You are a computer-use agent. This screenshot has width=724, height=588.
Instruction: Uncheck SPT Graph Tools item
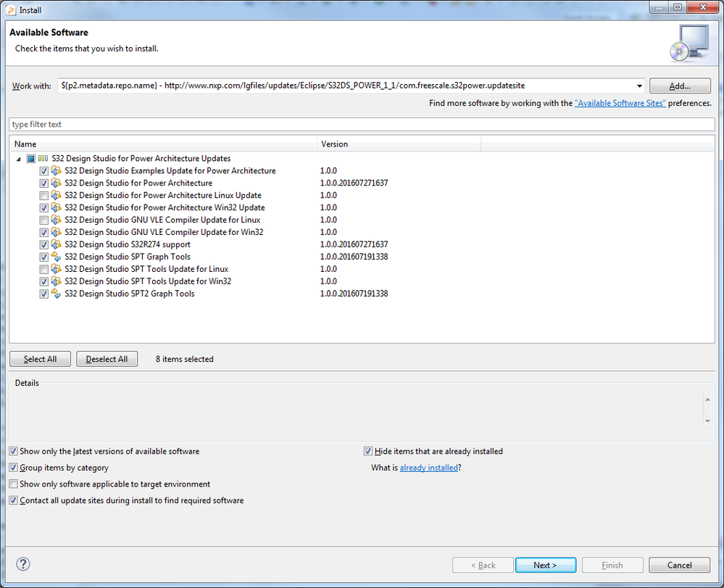pyautogui.click(x=44, y=257)
